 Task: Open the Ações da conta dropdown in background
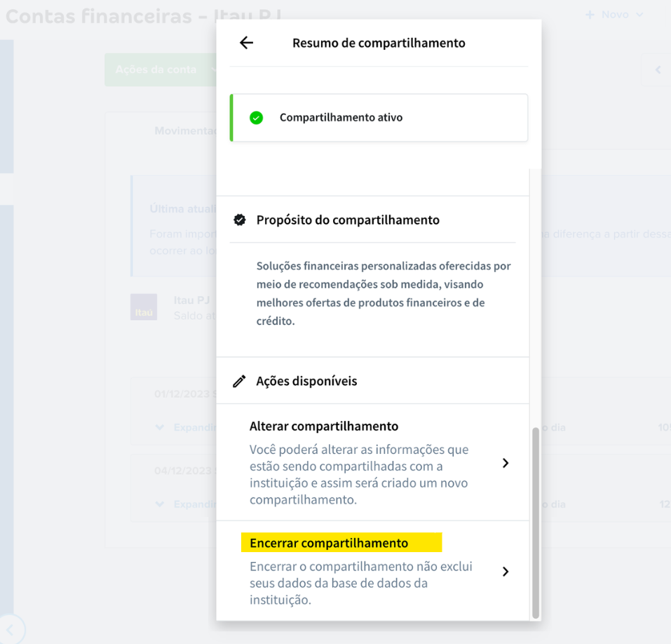click(161, 69)
